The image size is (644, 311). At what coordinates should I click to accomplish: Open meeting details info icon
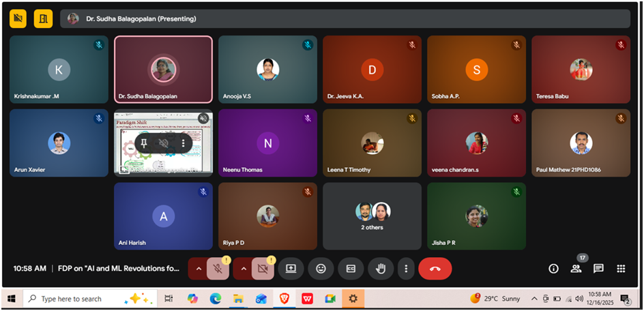coord(554,269)
